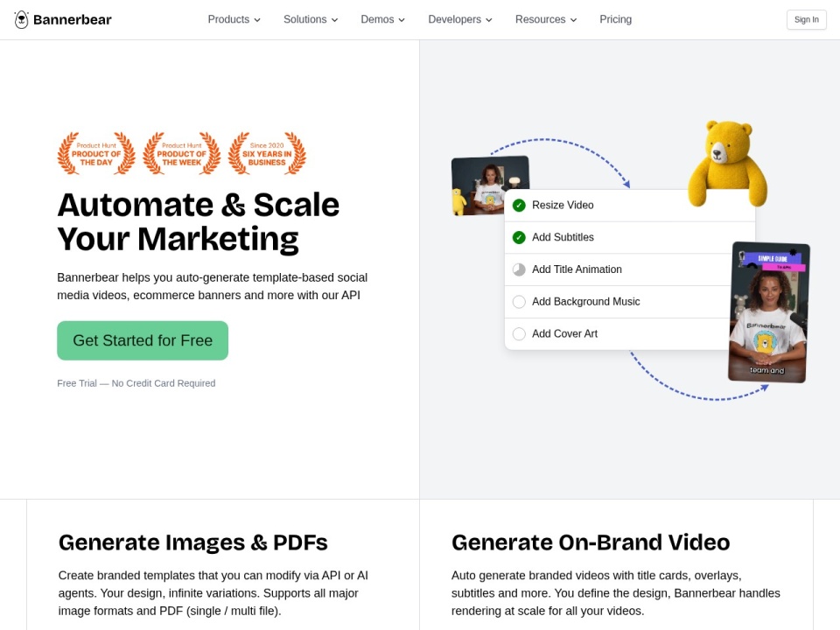
Task: Click Get Started for Free button
Action: pos(143,340)
